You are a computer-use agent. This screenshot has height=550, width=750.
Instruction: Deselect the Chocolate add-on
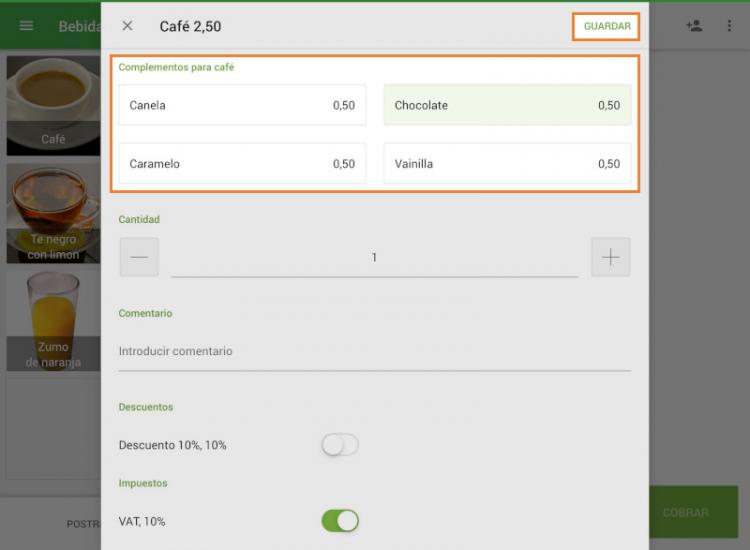pos(507,105)
